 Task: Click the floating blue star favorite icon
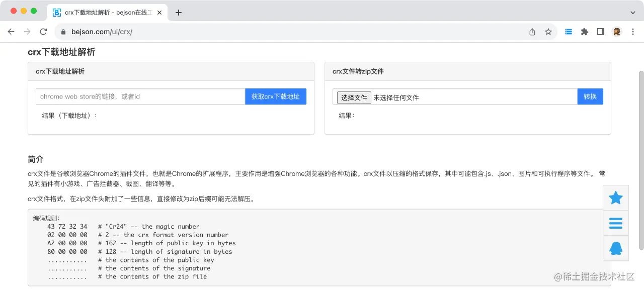click(x=616, y=198)
